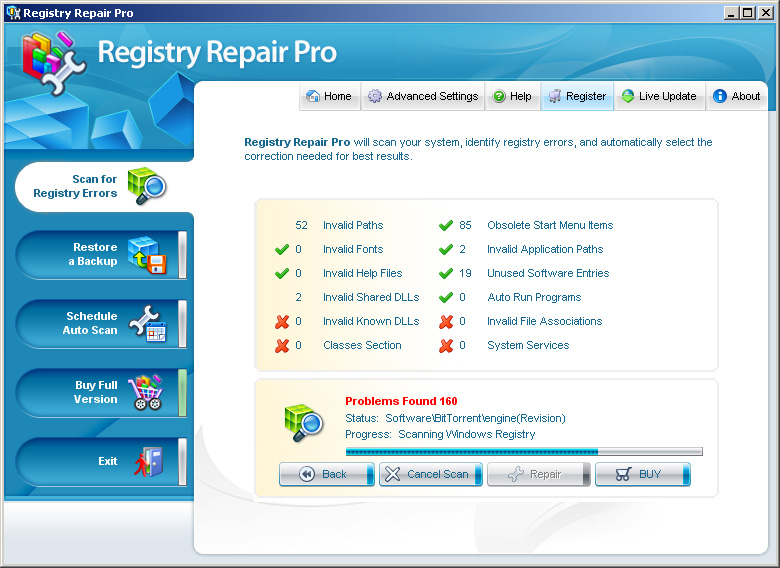Image resolution: width=780 pixels, height=568 pixels.
Task: Click the greyed Repair button
Action: [539, 474]
